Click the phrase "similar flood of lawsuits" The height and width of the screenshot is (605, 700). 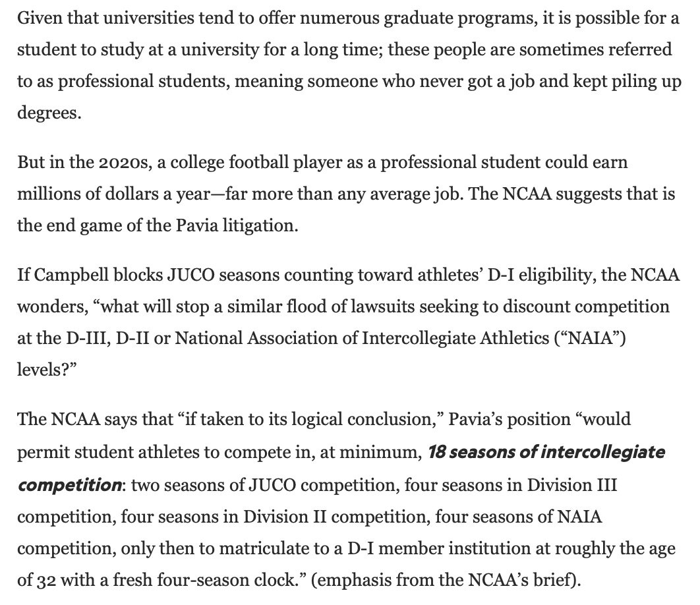point(339,306)
